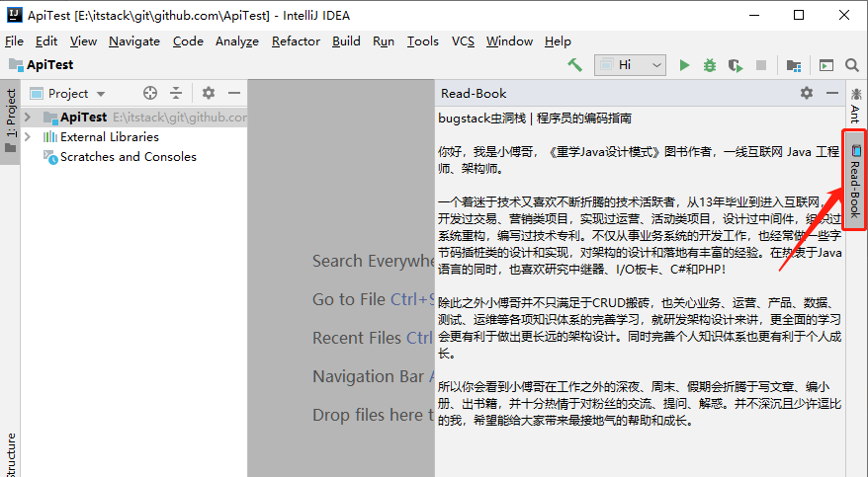Minimize the IntelliJ IDEA window

pyautogui.click(x=753, y=15)
